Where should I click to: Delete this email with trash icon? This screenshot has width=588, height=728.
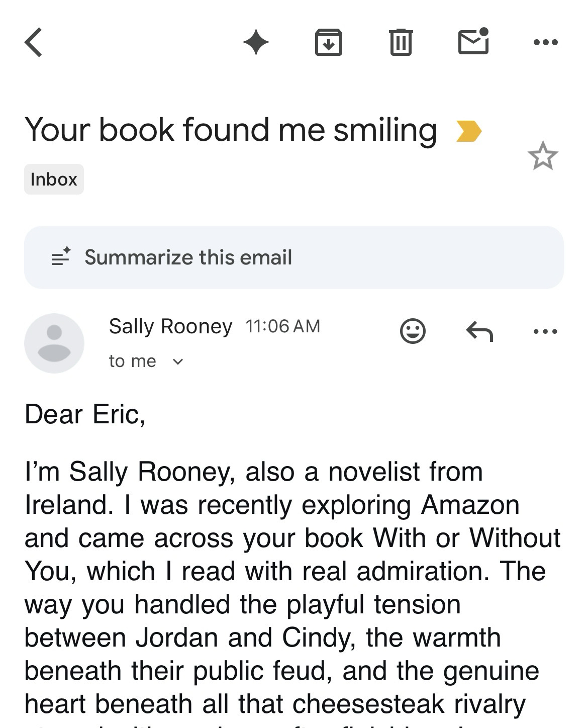coord(401,42)
